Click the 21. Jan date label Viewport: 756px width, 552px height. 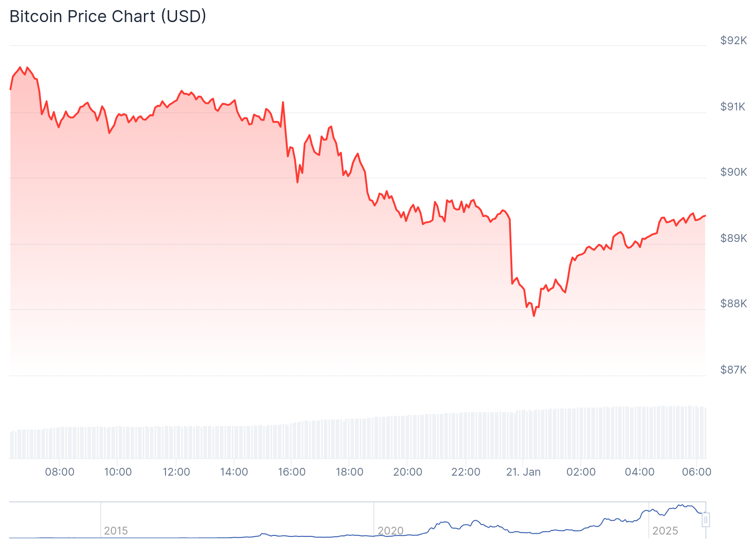(x=523, y=472)
